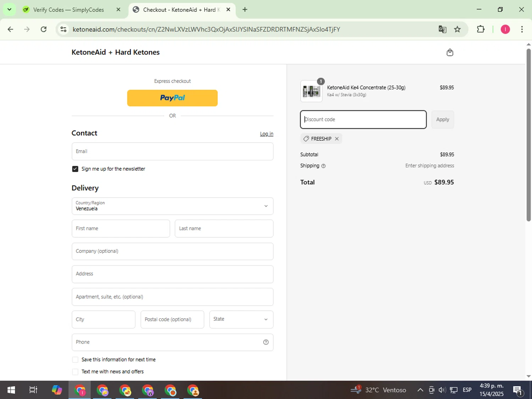This screenshot has height=399, width=532.
Task: Click the KetoneAid Ke4 Concentrate product thumbnail
Action: (311, 91)
